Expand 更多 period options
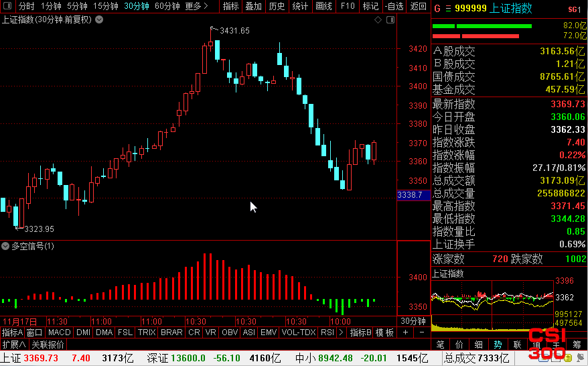This screenshot has height=366, width=588. click(196, 7)
